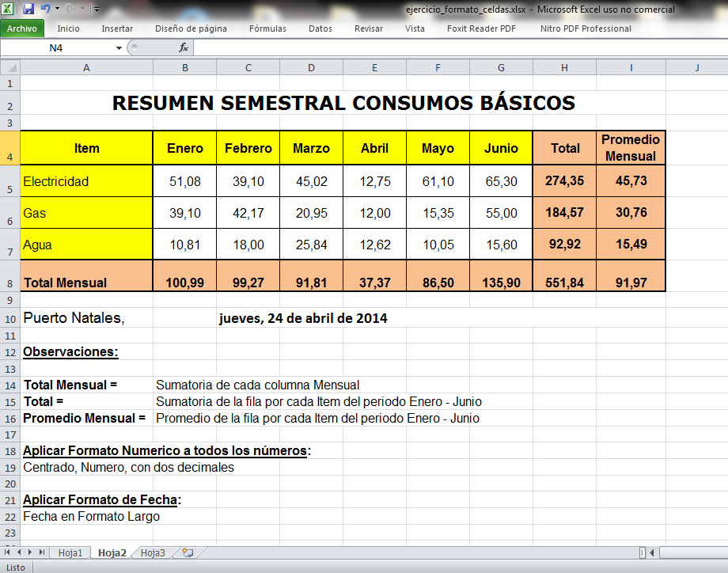Open the Customize Quick Access Toolbar dropdown
This screenshot has width=728, height=573.
(96, 9)
